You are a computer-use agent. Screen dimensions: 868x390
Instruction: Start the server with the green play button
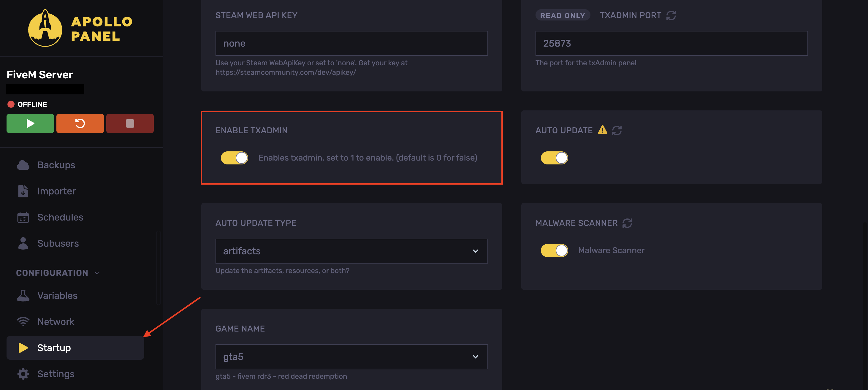(30, 123)
